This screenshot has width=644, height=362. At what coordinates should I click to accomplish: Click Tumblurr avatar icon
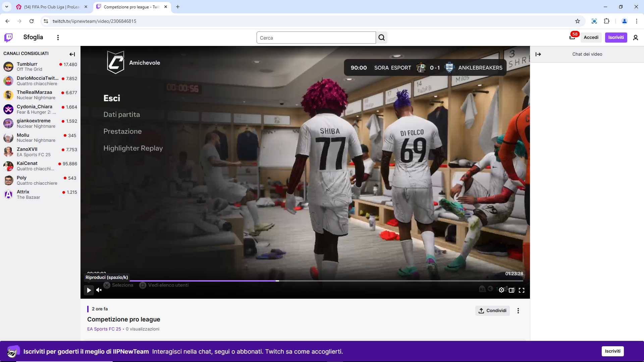click(x=8, y=66)
